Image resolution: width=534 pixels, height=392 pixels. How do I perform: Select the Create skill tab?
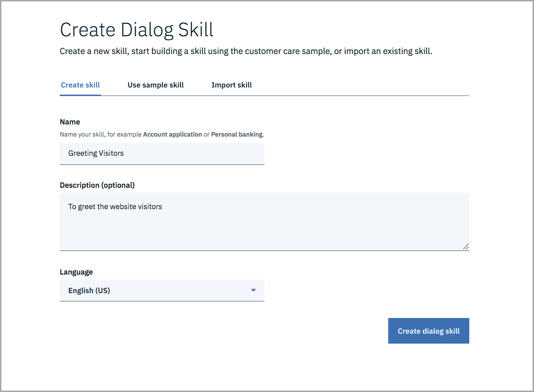(80, 85)
